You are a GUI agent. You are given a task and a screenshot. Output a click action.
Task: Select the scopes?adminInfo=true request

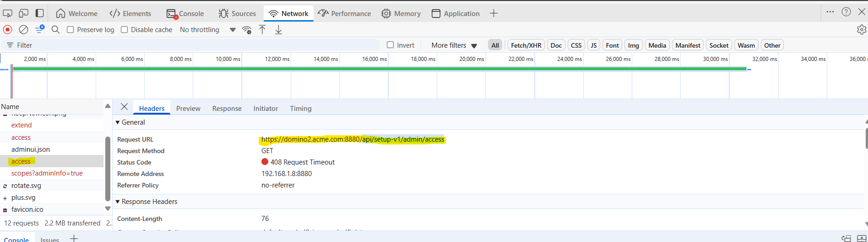pyautogui.click(x=47, y=173)
